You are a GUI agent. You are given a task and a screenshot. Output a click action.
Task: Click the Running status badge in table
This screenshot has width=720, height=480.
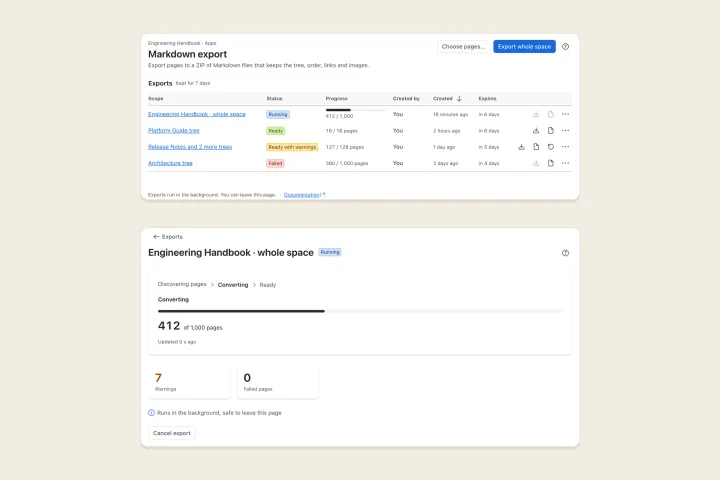point(278,114)
